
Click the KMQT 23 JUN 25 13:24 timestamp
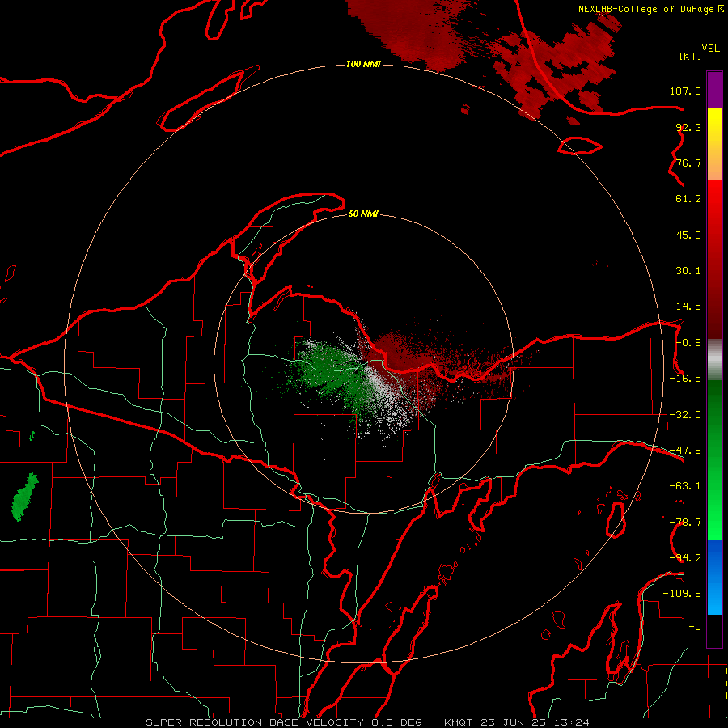point(517,722)
